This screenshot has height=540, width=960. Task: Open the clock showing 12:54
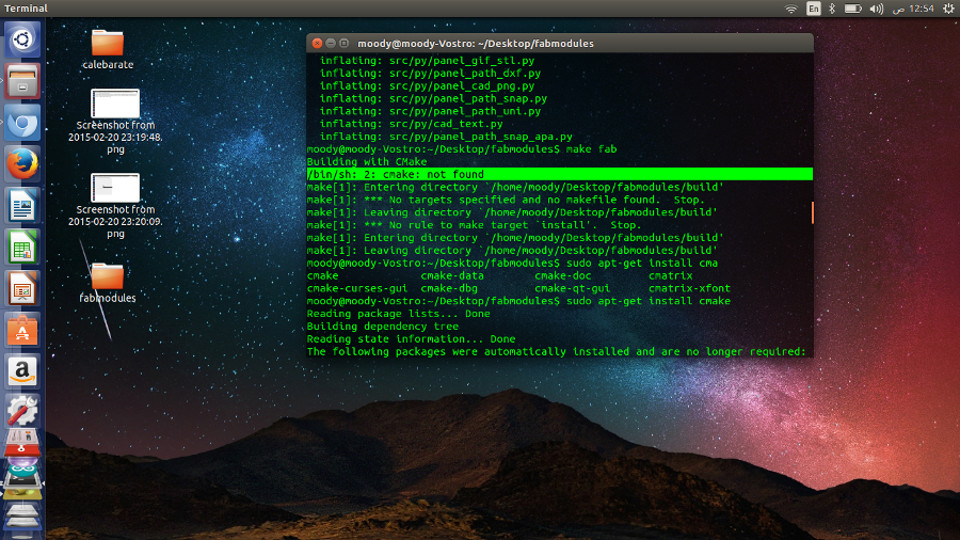[913, 9]
